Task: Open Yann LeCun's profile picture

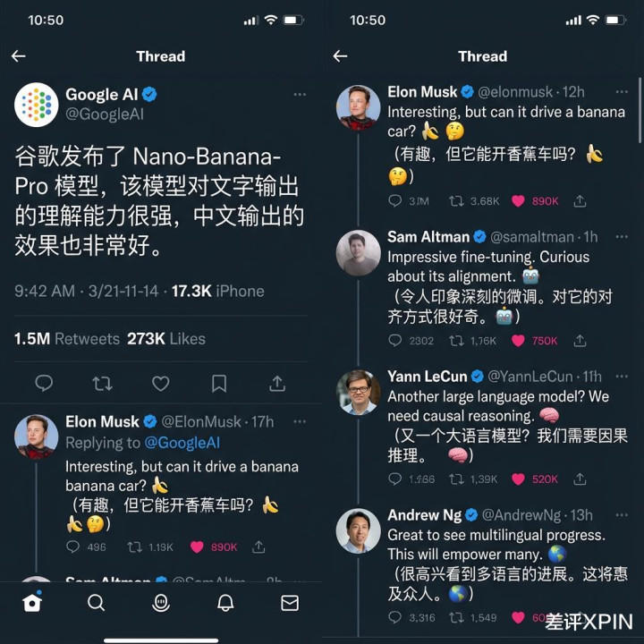Action: [358, 392]
